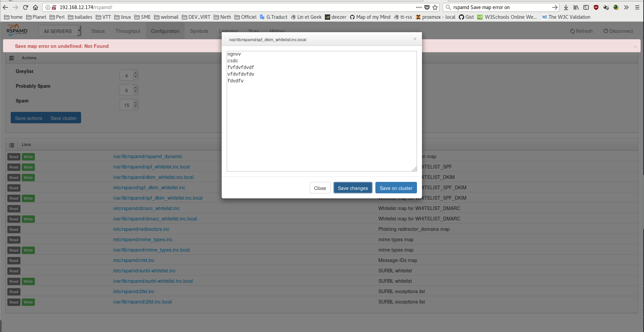Decrease the Probably Spam score value
Screen dimensions: 644x332
(136, 92)
